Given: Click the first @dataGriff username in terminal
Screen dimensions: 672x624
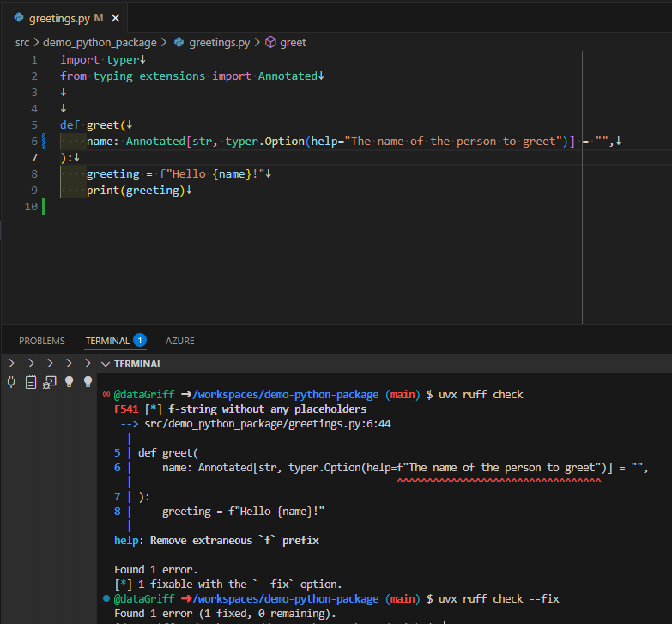Looking at the screenshot, I should coord(144,395).
